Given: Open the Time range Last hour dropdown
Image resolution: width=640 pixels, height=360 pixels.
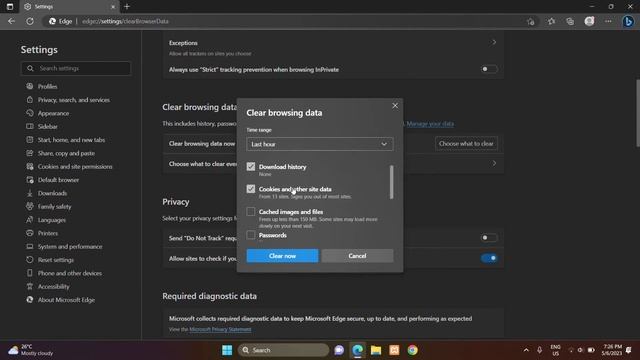Looking at the screenshot, I should coord(320,144).
